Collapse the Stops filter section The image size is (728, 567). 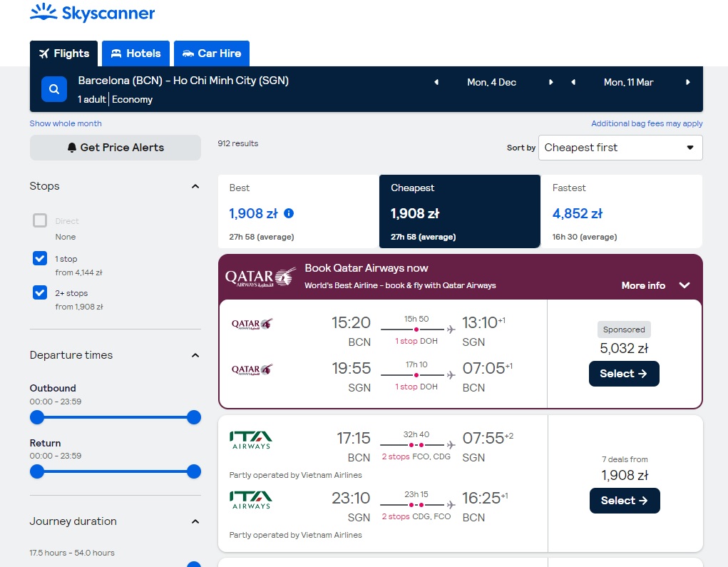195,186
